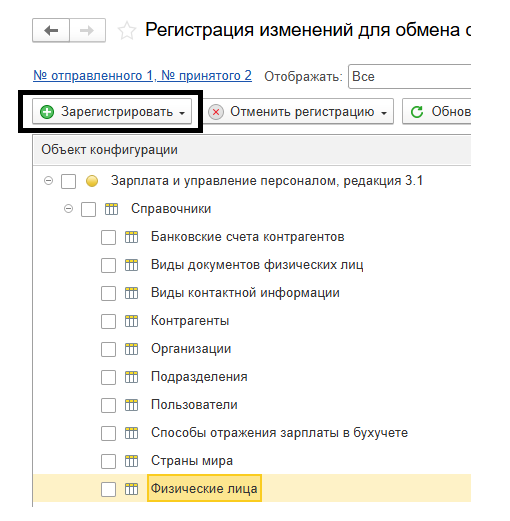Click the table icon next to Организации
The width and height of the screenshot is (510, 521).
pos(131,349)
